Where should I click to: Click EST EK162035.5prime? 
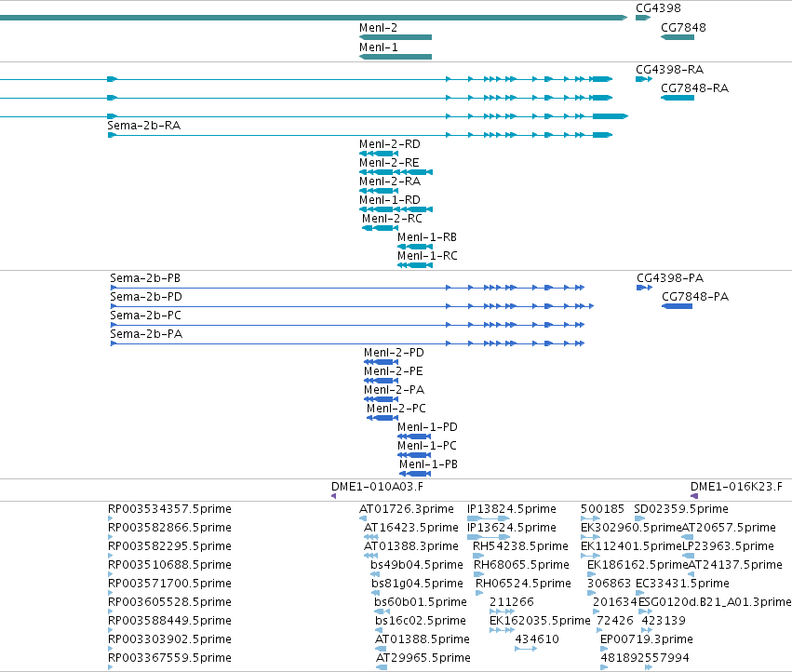click(x=502, y=630)
